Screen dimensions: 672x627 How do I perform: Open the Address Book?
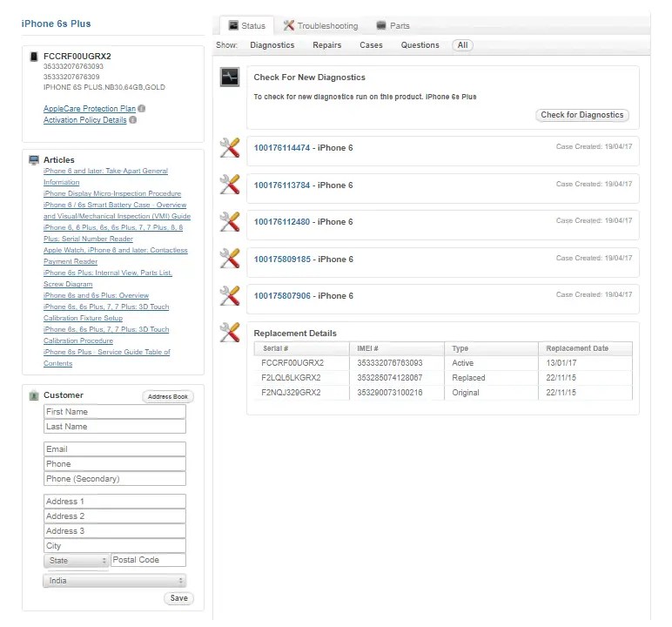coord(168,397)
